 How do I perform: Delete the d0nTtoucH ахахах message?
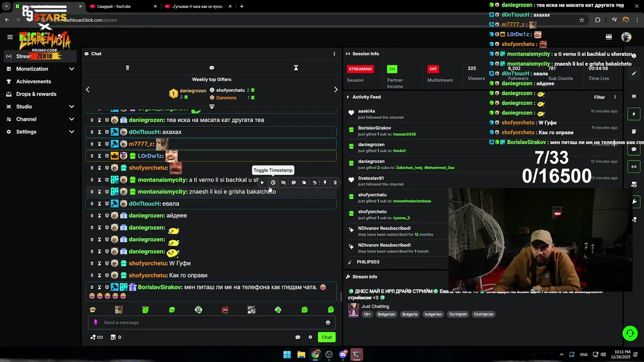(x=92, y=132)
